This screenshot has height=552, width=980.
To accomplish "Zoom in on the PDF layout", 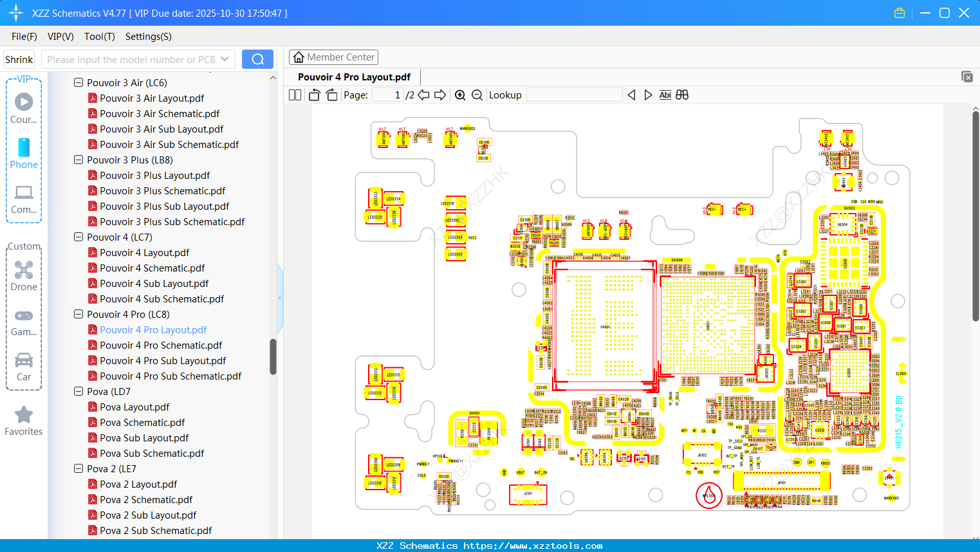I will pos(461,95).
